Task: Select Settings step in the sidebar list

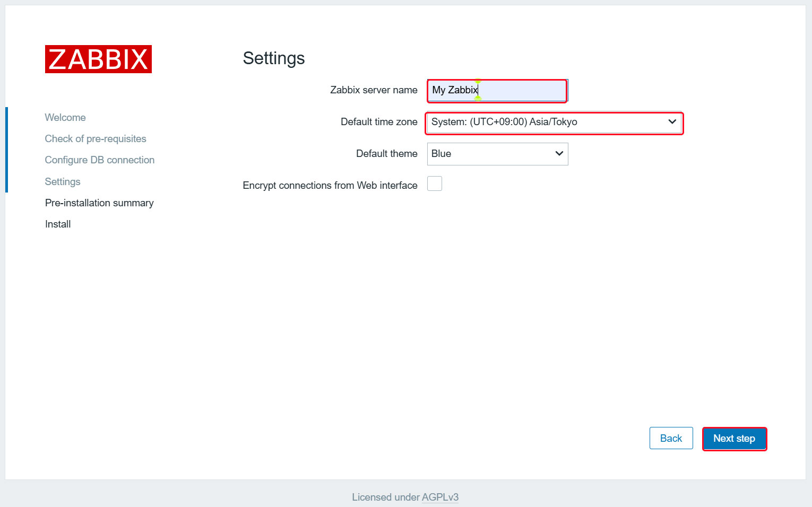Action: [63, 182]
